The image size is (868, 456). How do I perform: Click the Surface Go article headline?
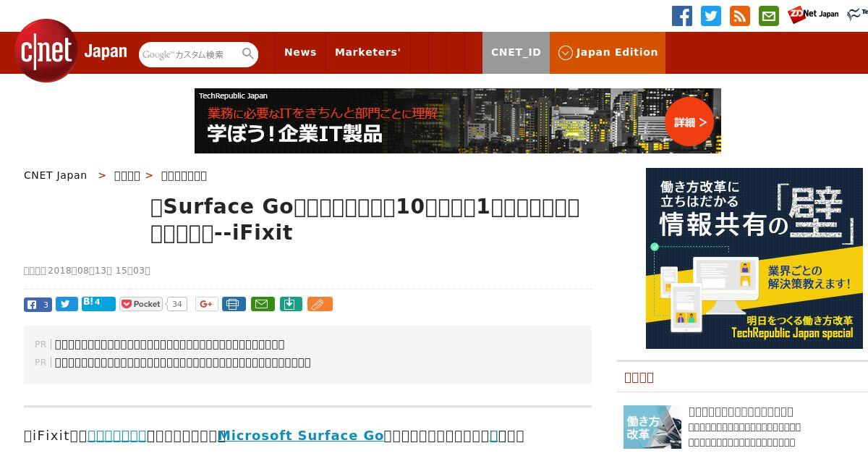coord(365,219)
